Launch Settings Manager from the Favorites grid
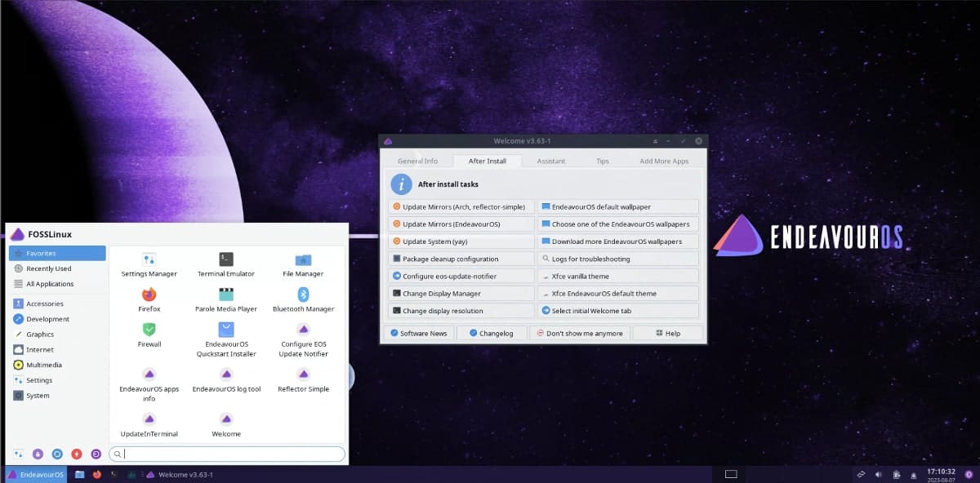 149,265
